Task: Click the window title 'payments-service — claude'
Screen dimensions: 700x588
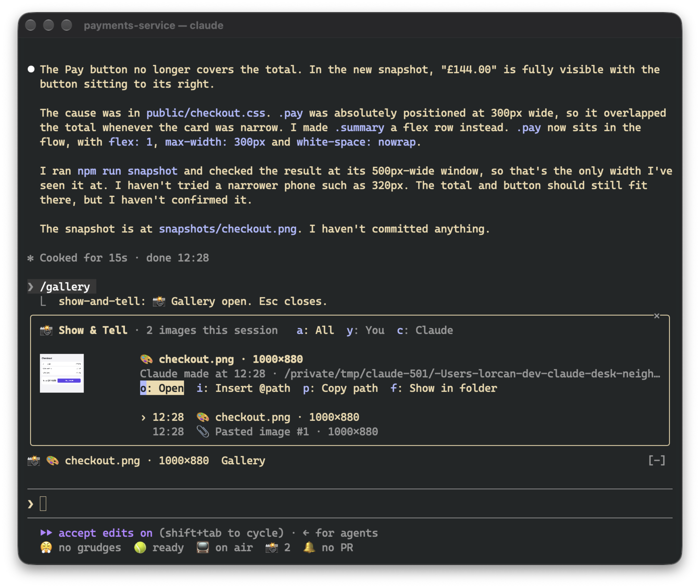Action: point(154,25)
